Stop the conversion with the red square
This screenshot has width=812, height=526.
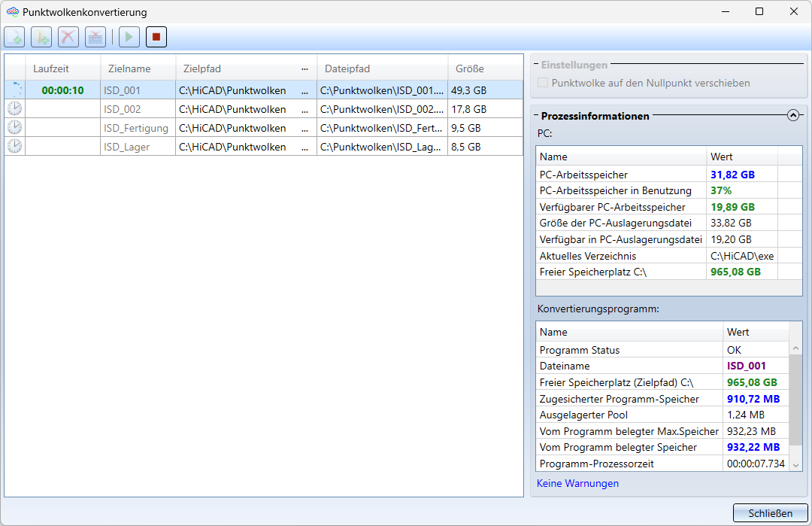pos(156,37)
